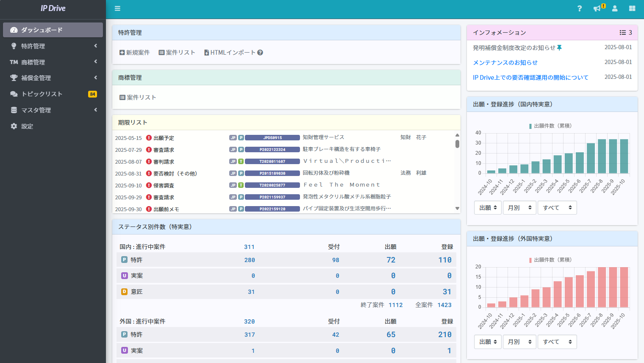The image size is (644, 363).
Task: Click the 期限リスト scrollbar down arrow
Action: (457, 208)
